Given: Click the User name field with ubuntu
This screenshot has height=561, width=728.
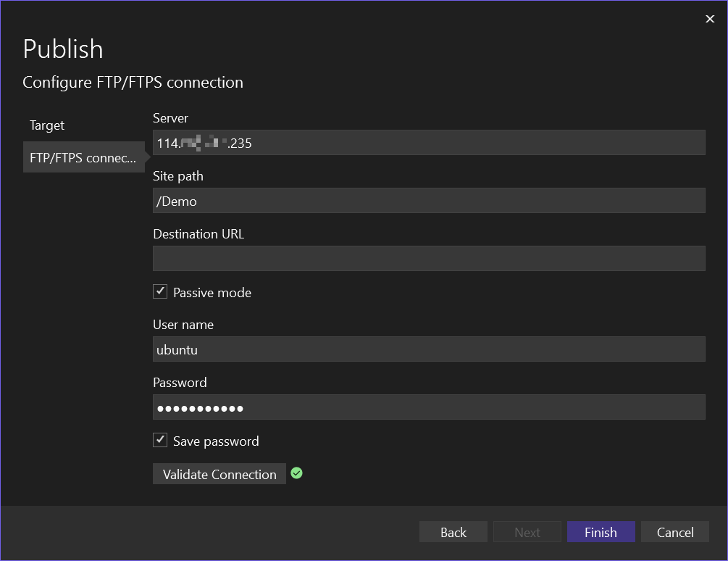Looking at the screenshot, I should [x=429, y=349].
